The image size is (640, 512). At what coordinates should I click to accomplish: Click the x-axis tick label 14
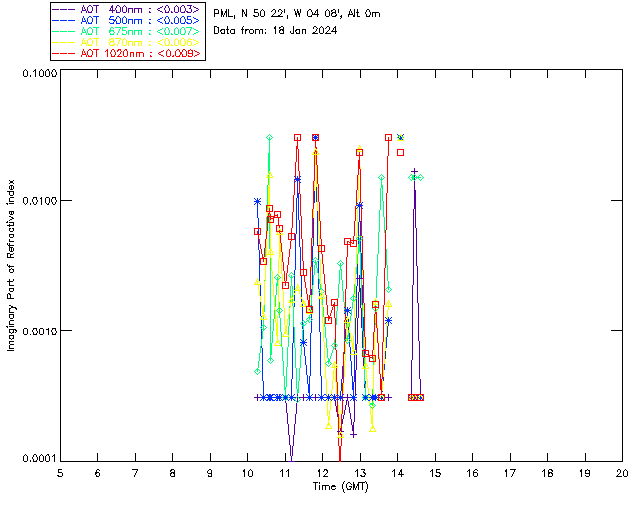398,473
